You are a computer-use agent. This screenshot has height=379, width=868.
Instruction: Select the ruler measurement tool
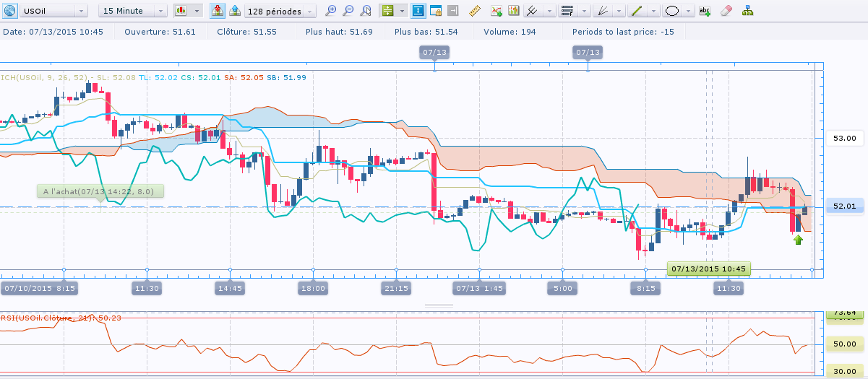(475, 11)
